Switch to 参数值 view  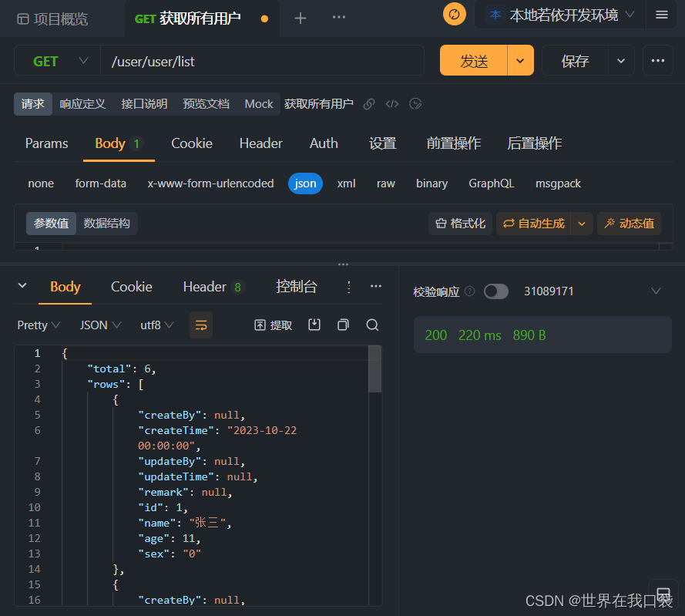tap(51, 224)
